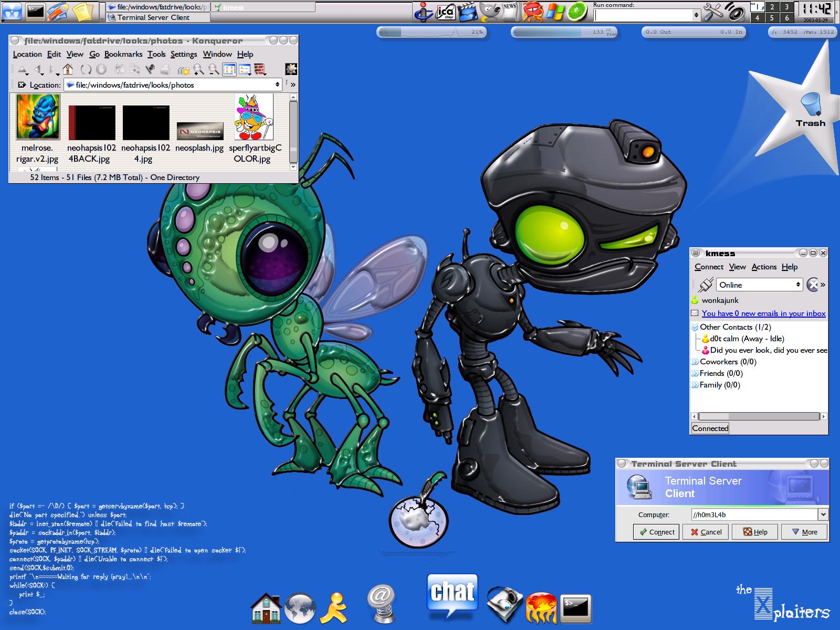840x630 pixels.
Task: Expand the Friends group
Action: click(695, 373)
